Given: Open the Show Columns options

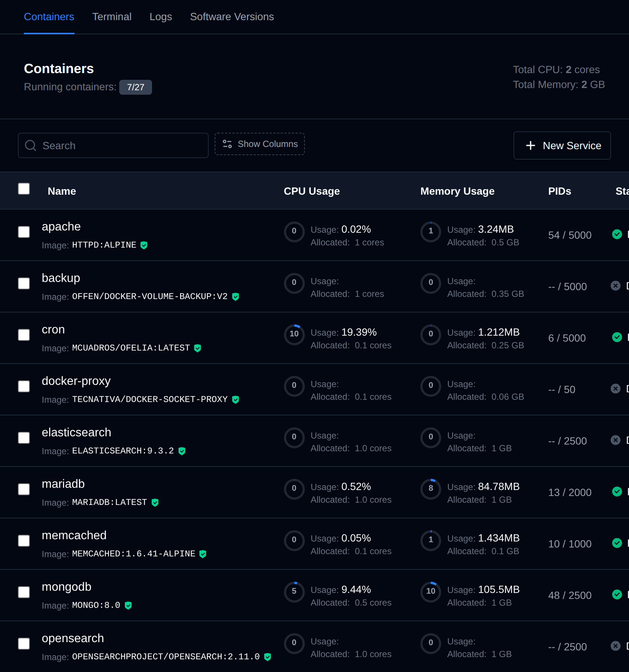Looking at the screenshot, I should coord(260,144).
